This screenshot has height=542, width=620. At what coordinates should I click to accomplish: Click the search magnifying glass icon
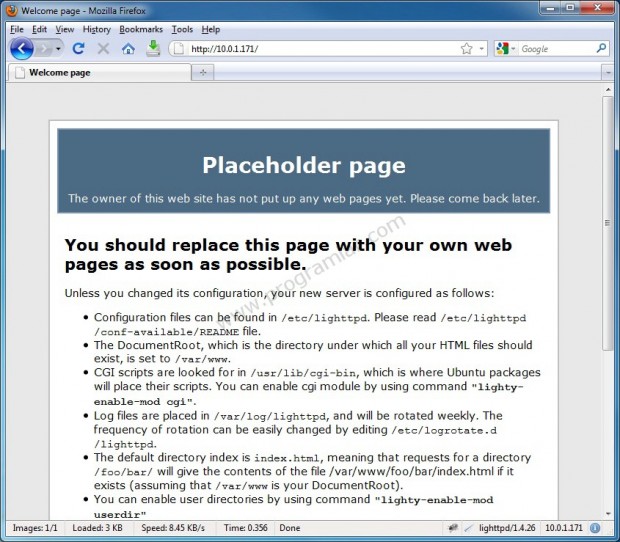(x=601, y=48)
